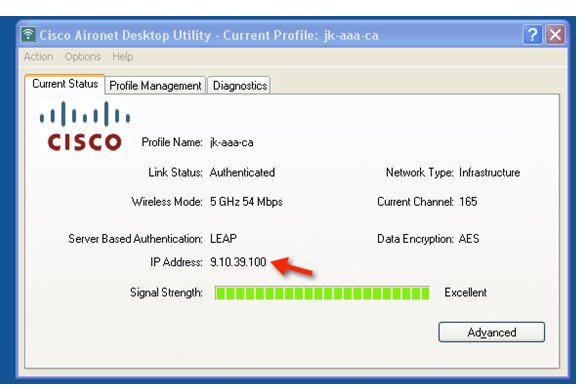Click the Signal Strength: label

[166, 293]
